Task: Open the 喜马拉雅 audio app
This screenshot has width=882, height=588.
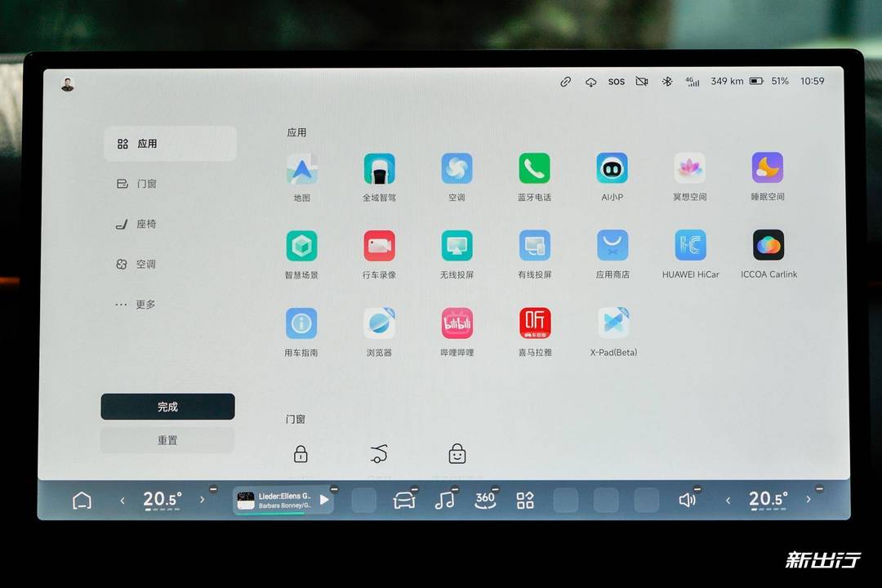Action: tap(534, 323)
